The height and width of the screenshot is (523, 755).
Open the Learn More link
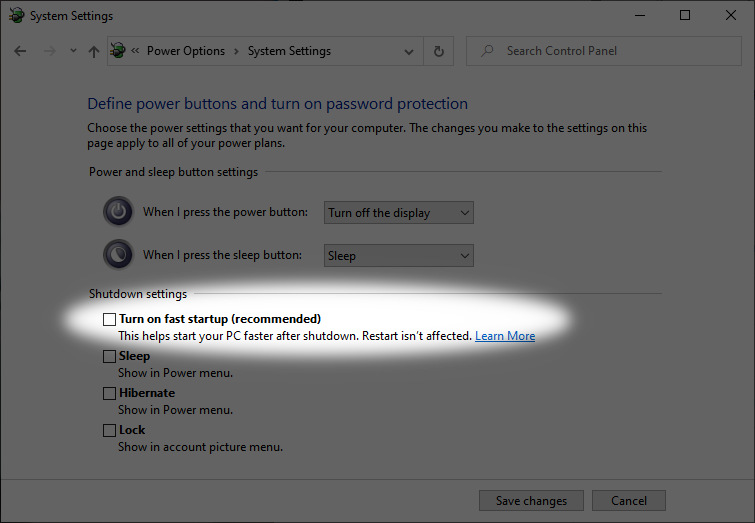pos(505,336)
